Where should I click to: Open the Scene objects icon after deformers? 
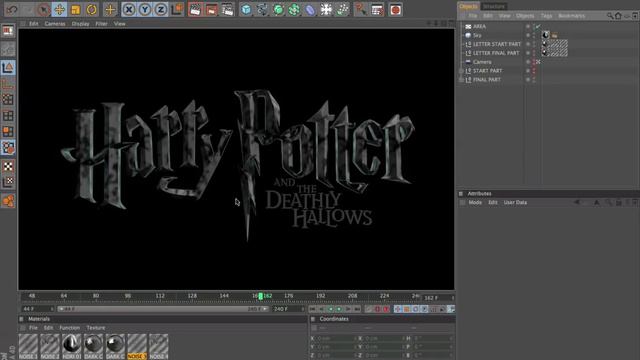(326, 9)
